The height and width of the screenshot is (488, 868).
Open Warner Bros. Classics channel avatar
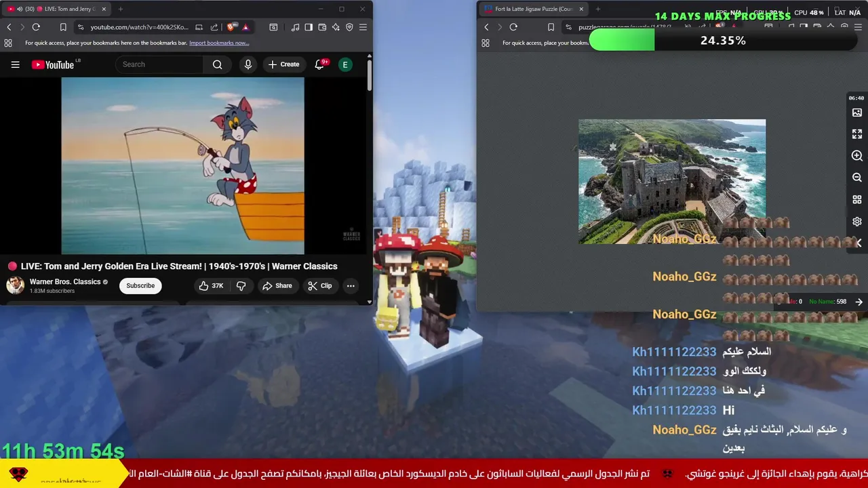point(15,285)
